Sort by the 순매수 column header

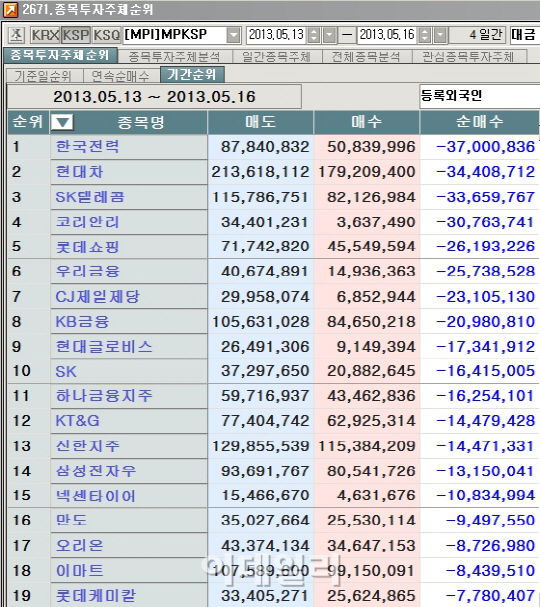[480, 122]
